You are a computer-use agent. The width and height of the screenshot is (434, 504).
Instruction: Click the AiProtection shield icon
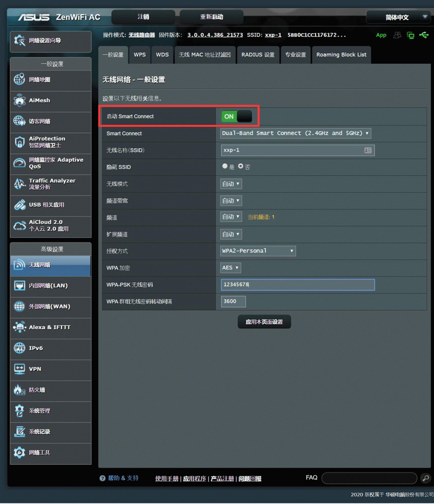[19, 142]
